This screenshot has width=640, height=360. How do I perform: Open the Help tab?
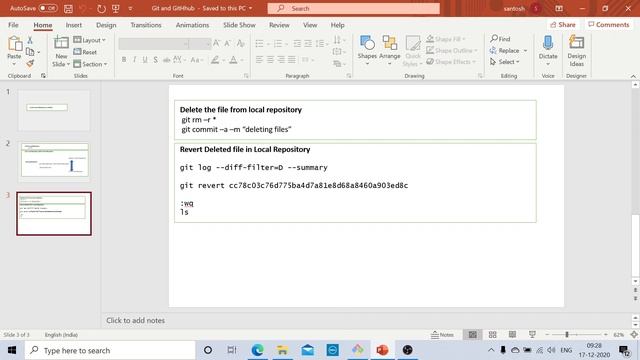(338, 25)
